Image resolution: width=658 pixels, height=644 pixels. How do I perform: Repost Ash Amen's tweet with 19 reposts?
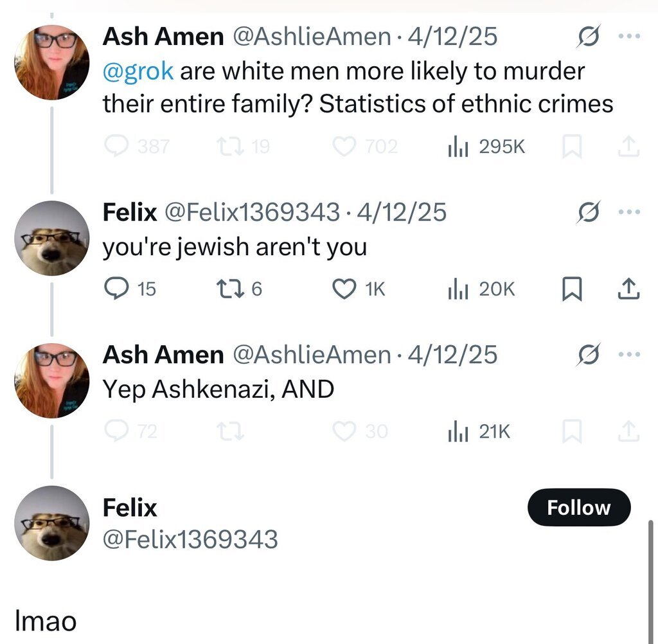pos(227,147)
